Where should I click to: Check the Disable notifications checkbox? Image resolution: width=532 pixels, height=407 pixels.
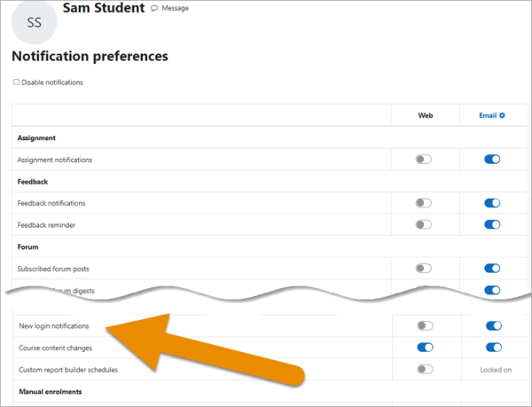16,82
